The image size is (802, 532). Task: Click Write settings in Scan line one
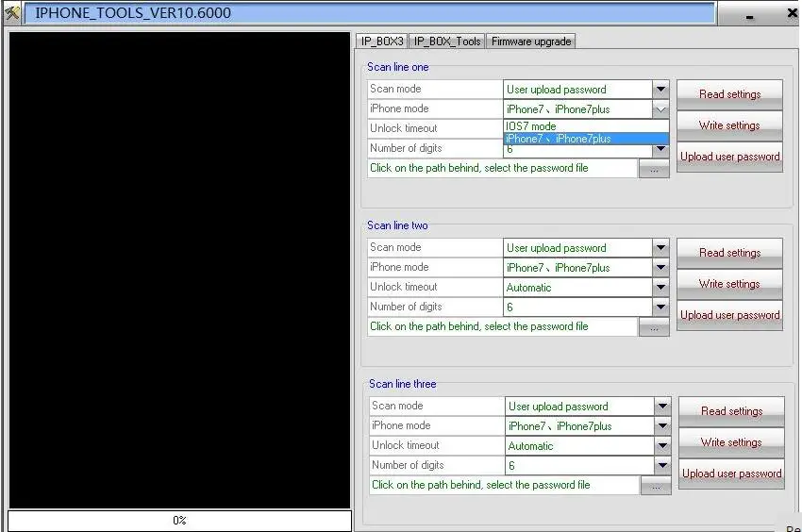(x=730, y=125)
